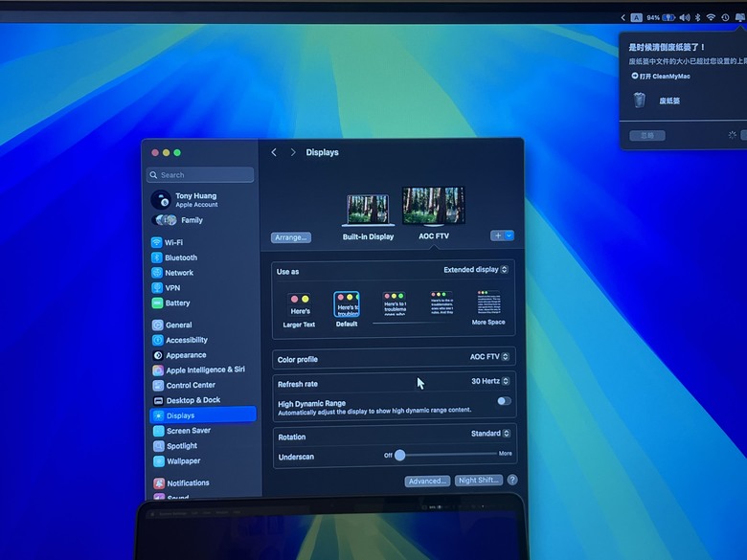Select the AOC FTV display tab
The width and height of the screenshot is (747, 560).
pos(434,213)
